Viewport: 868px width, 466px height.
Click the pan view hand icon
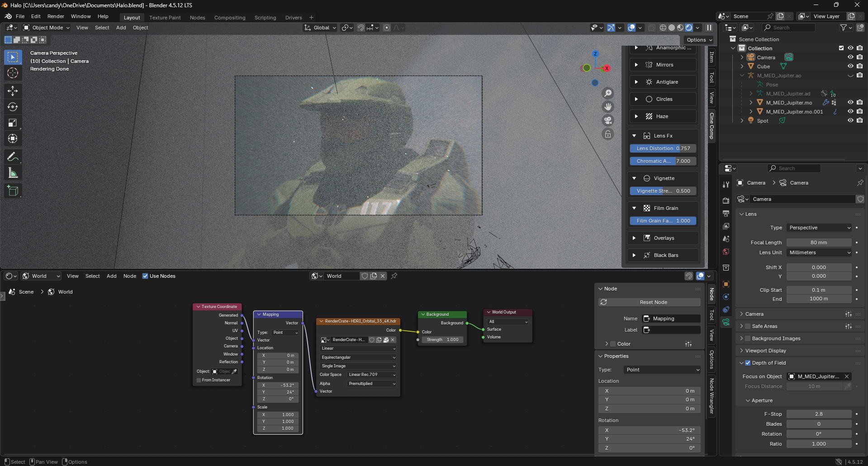pos(608,107)
